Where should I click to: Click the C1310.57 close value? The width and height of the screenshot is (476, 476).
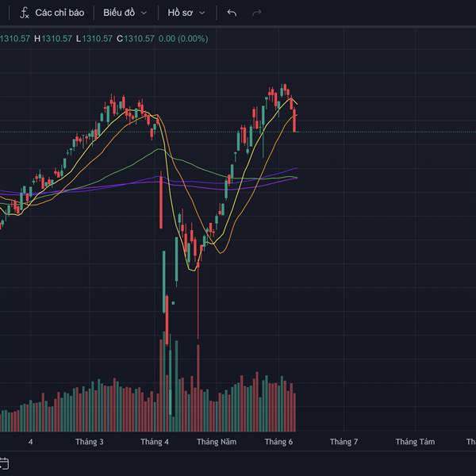[x=136, y=39]
